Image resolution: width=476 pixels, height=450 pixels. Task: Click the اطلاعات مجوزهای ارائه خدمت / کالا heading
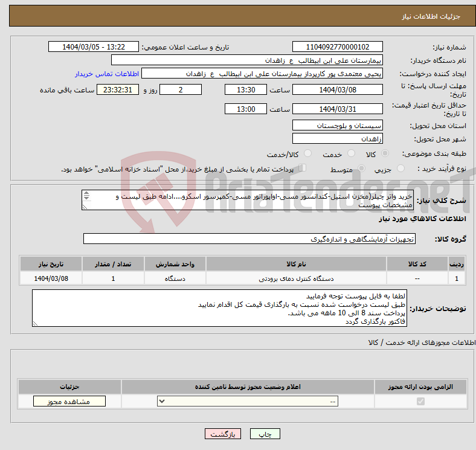(x=422, y=342)
